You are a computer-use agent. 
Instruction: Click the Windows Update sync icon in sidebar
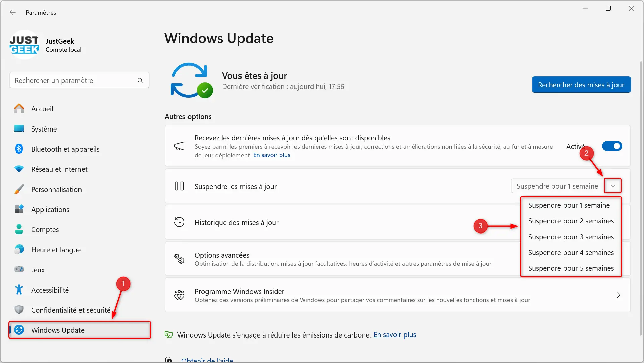(x=19, y=330)
